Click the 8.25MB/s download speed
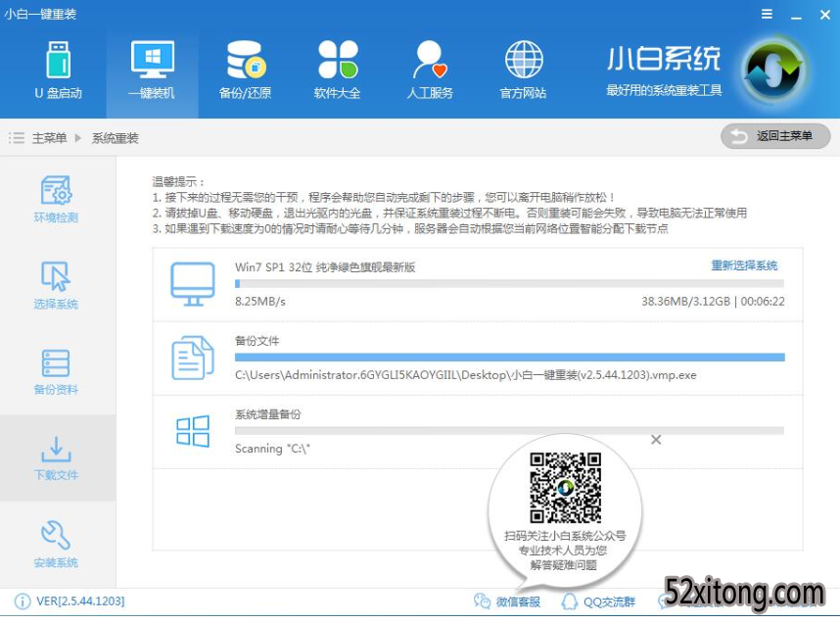 (x=260, y=302)
